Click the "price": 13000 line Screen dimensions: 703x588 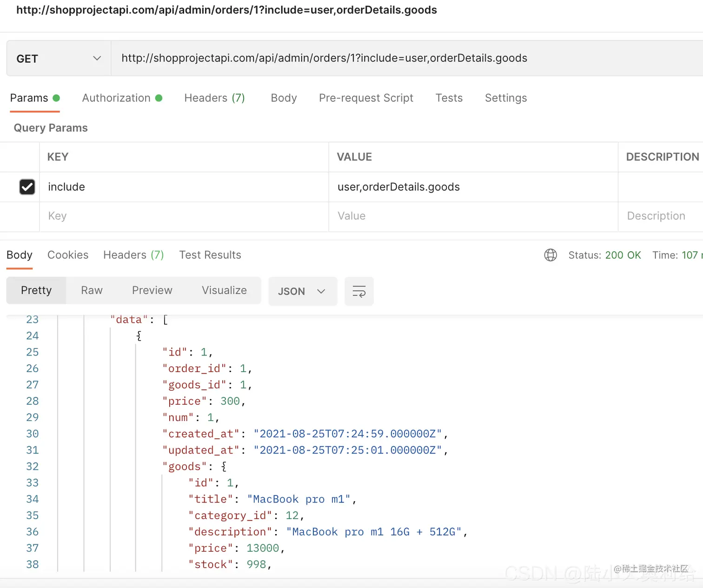[x=236, y=548]
